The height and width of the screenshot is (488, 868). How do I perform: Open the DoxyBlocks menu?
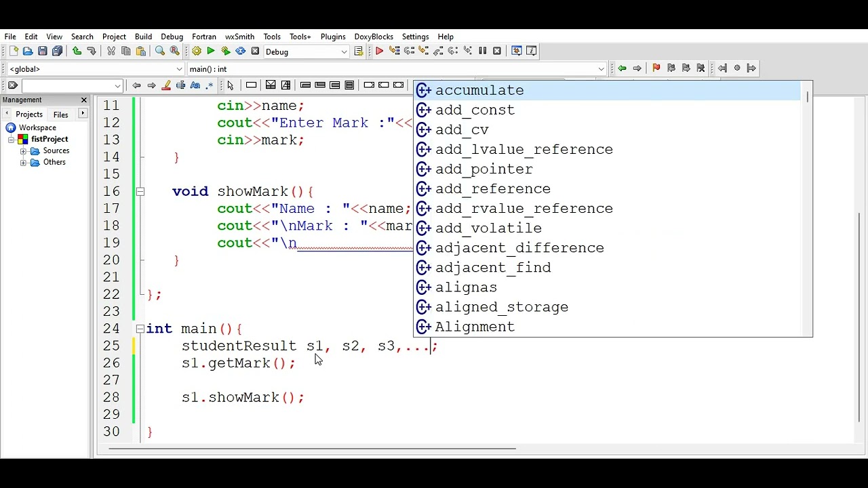click(374, 37)
